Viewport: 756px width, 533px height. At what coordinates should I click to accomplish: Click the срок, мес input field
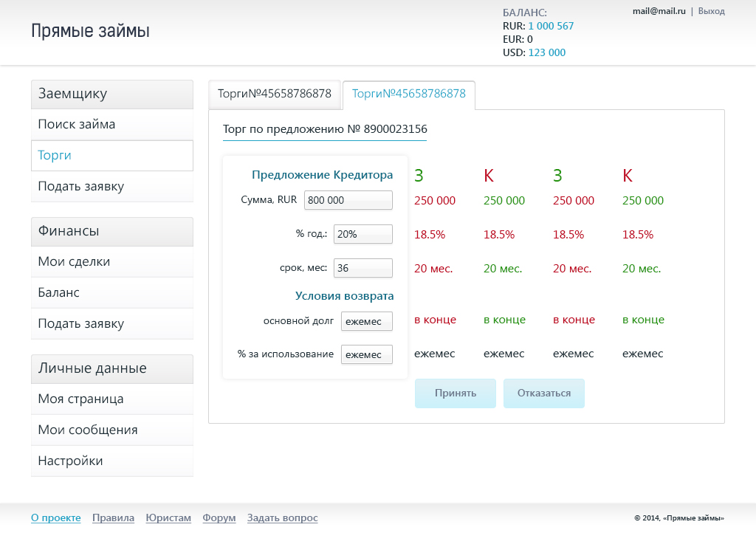coord(363,268)
